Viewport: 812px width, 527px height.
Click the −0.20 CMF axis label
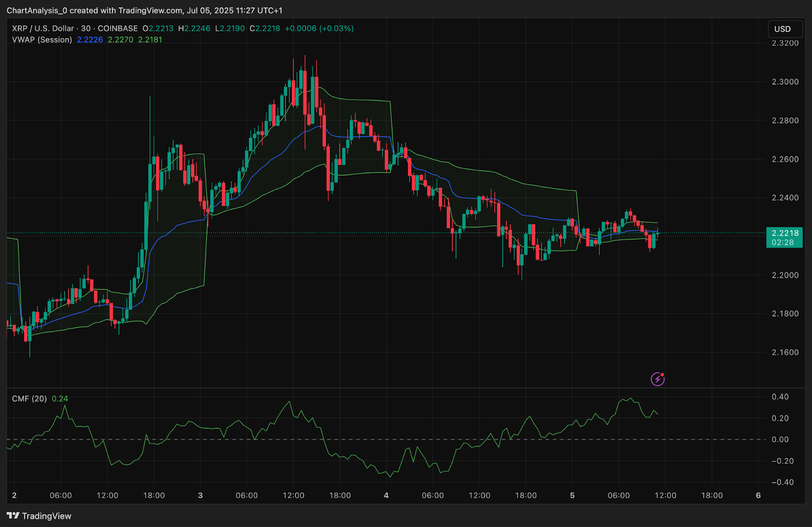point(783,461)
